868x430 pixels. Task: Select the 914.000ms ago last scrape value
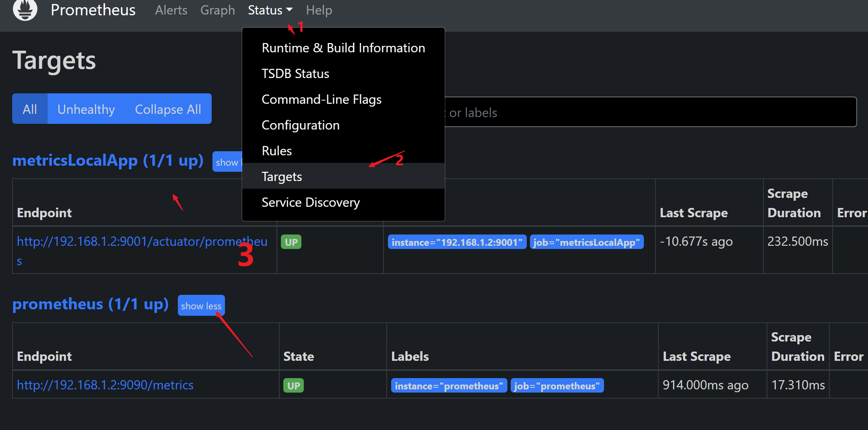tap(705, 385)
